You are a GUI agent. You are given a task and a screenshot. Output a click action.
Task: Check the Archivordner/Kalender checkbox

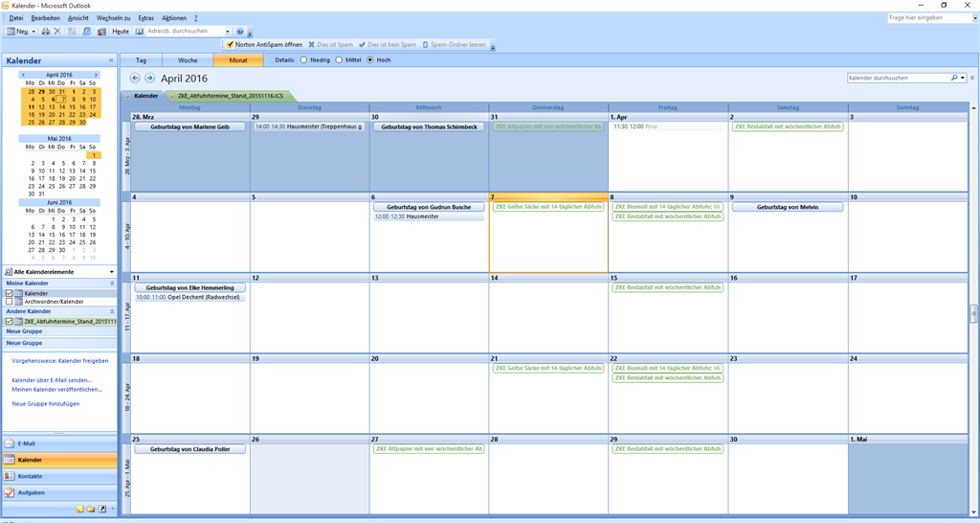(x=10, y=302)
